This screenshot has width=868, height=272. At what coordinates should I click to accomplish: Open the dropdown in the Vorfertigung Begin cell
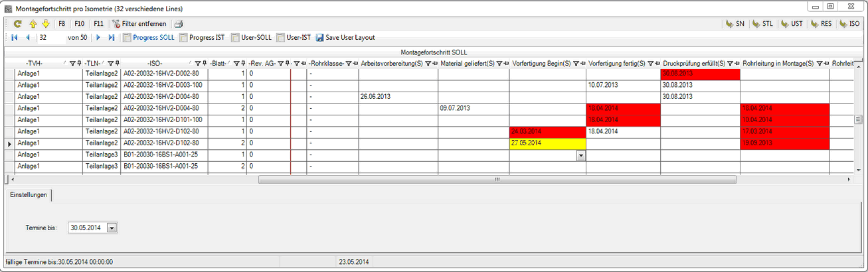(x=580, y=155)
